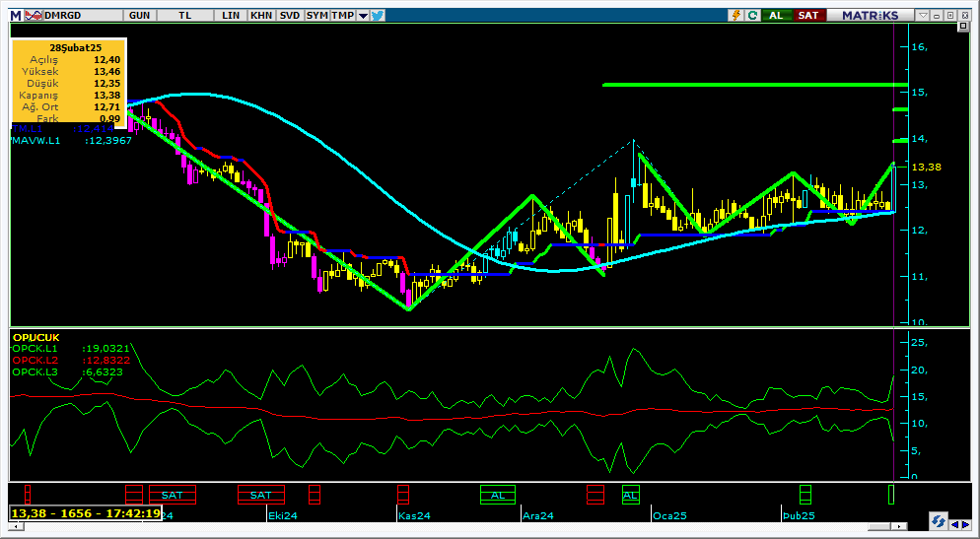Click the green AL buy button
The image size is (980, 539).
[x=776, y=16]
